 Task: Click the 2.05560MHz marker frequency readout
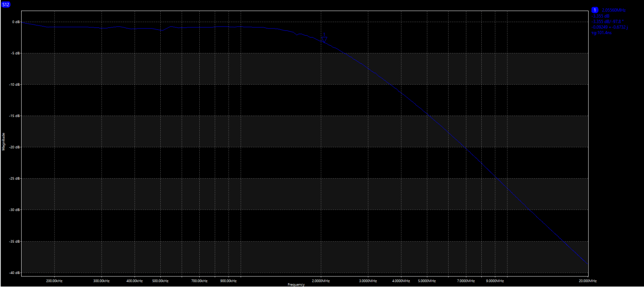click(613, 10)
